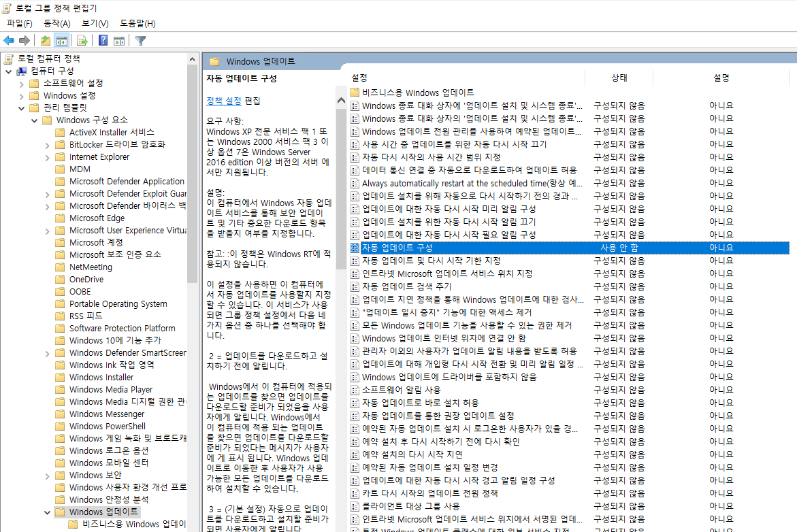Open the 보기(V) menu

[x=95, y=23]
